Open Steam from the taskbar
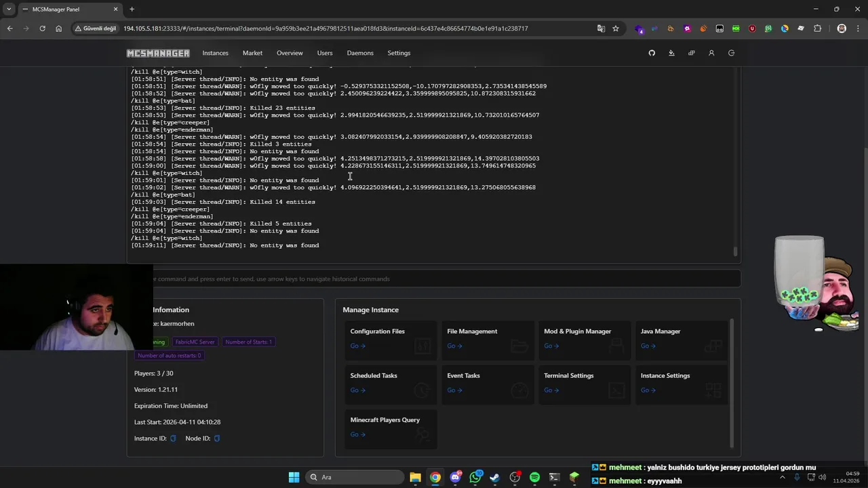This screenshot has height=488, width=868. (495, 477)
